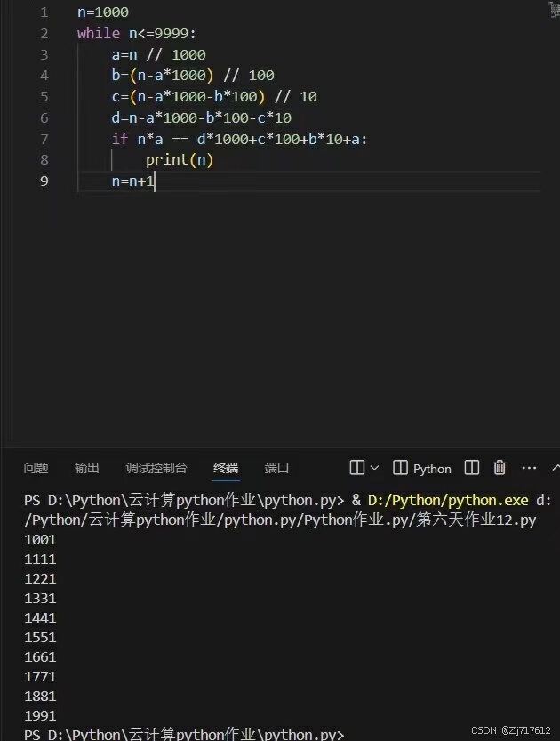Switch to the 问题 tab
This screenshot has width=560, height=741.
tap(36, 468)
